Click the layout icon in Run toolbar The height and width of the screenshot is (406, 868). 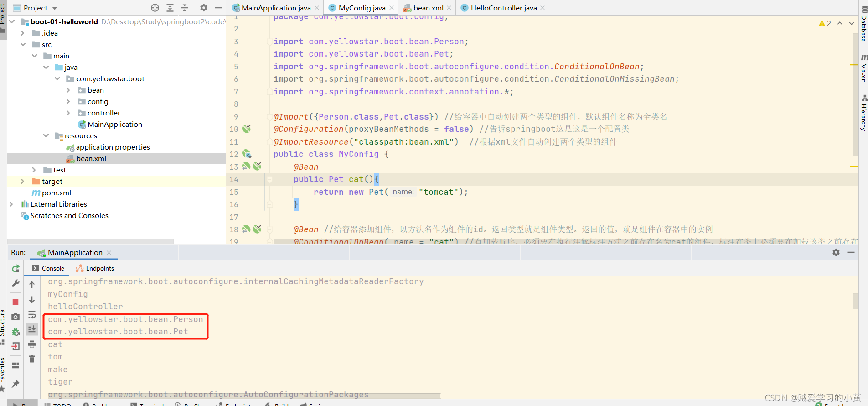[x=15, y=365]
